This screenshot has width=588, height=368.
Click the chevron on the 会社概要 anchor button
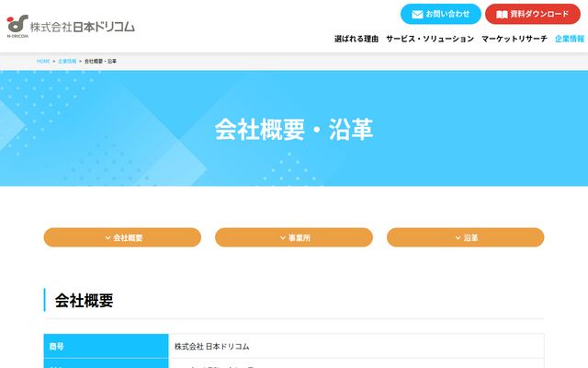pos(108,237)
